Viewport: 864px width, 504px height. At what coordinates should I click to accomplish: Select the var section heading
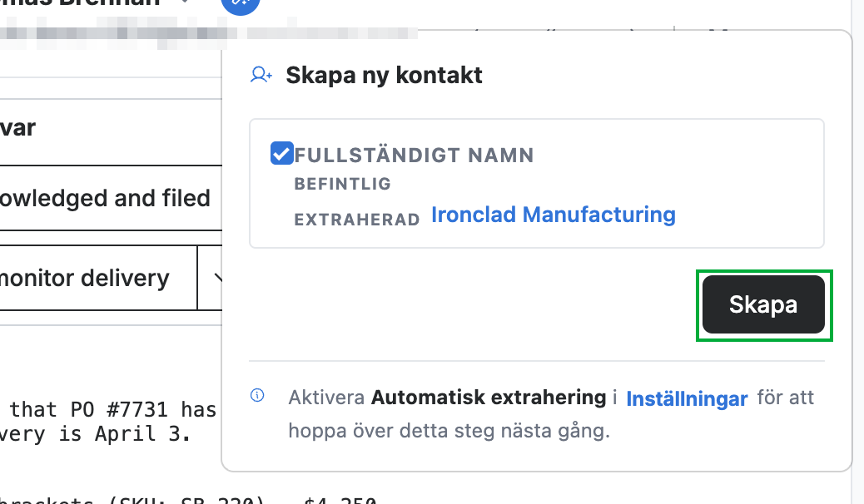coord(17,128)
